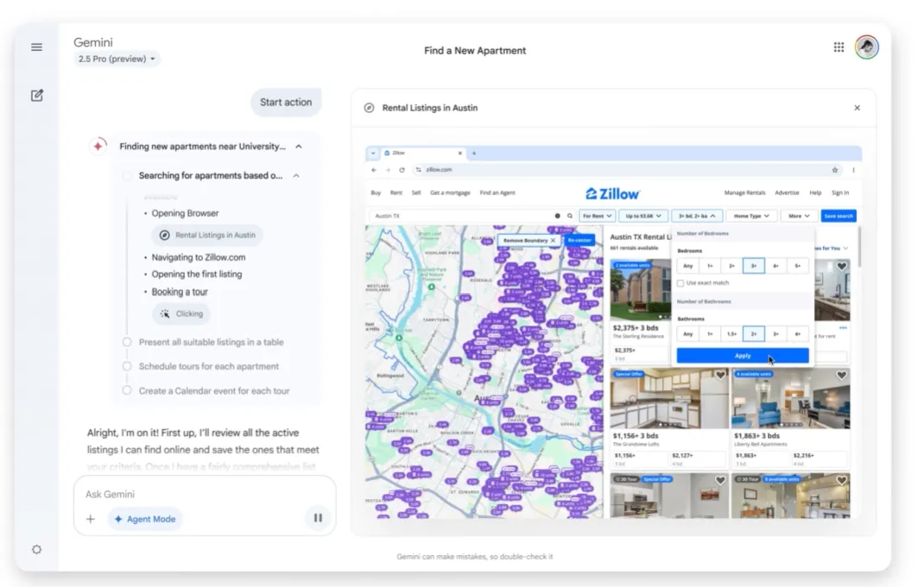Select 4+ bedrooms option
924x587 pixels.
click(x=775, y=266)
